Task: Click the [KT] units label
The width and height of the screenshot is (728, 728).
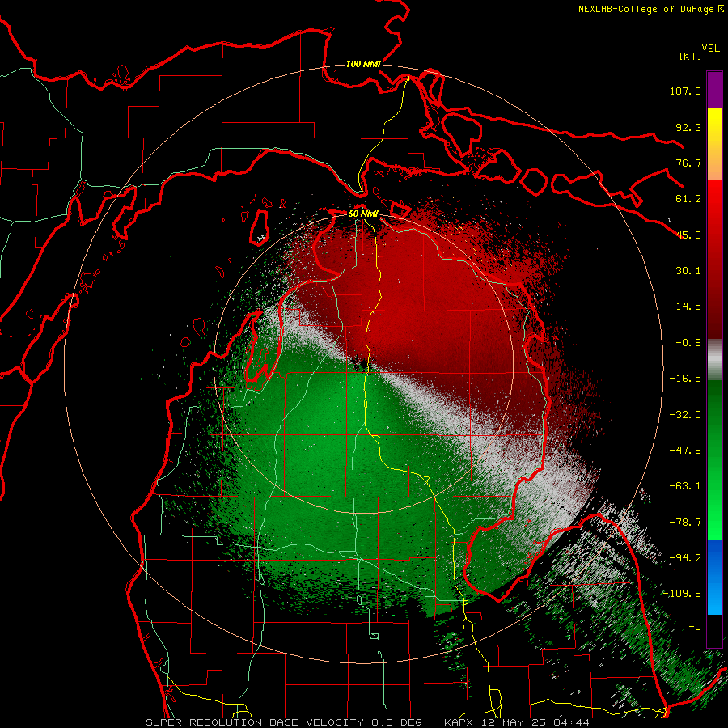Action: [691, 56]
